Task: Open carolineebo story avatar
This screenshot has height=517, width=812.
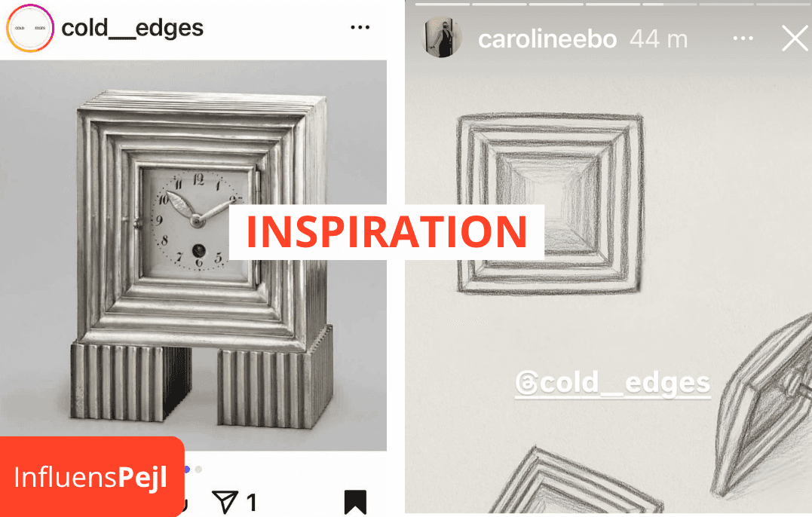Action: 443,37
